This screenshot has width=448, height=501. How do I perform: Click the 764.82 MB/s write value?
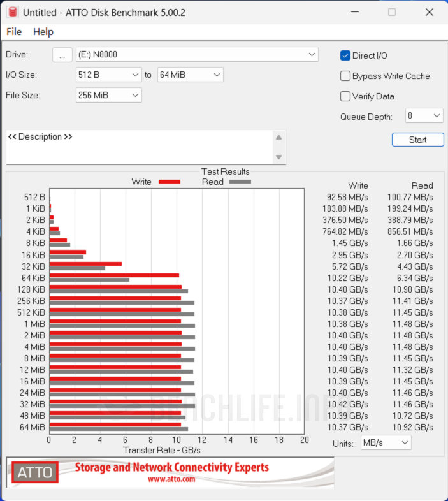click(x=345, y=231)
